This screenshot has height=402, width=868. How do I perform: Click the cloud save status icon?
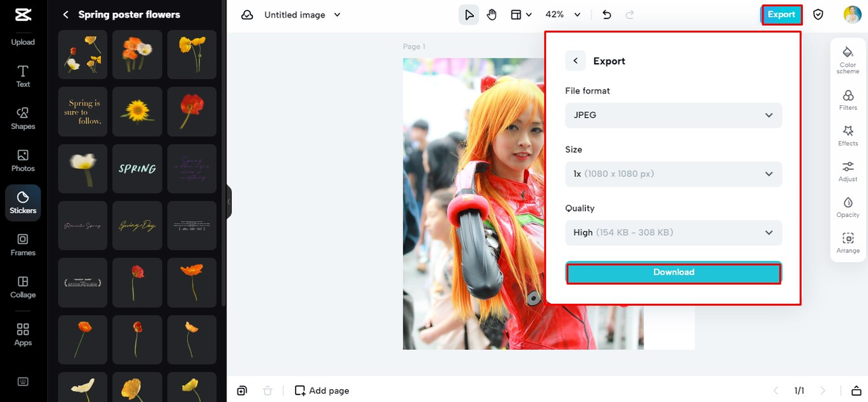pyautogui.click(x=248, y=14)
